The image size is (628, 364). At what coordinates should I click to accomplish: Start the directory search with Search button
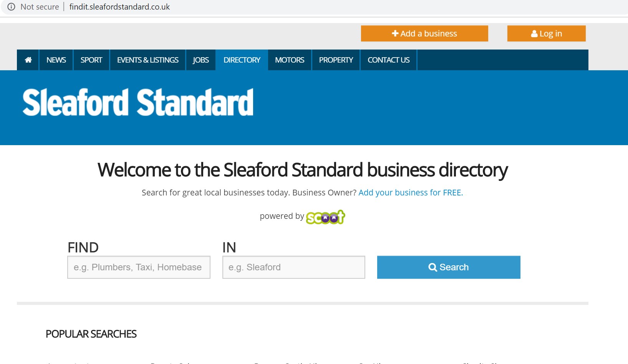(x=449, y=267)
